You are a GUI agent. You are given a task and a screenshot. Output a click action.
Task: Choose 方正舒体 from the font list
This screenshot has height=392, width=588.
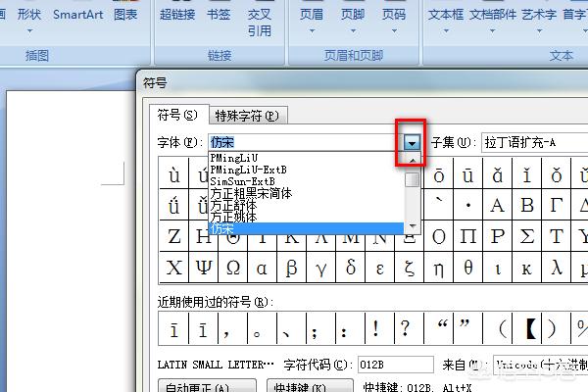(306, 205)
